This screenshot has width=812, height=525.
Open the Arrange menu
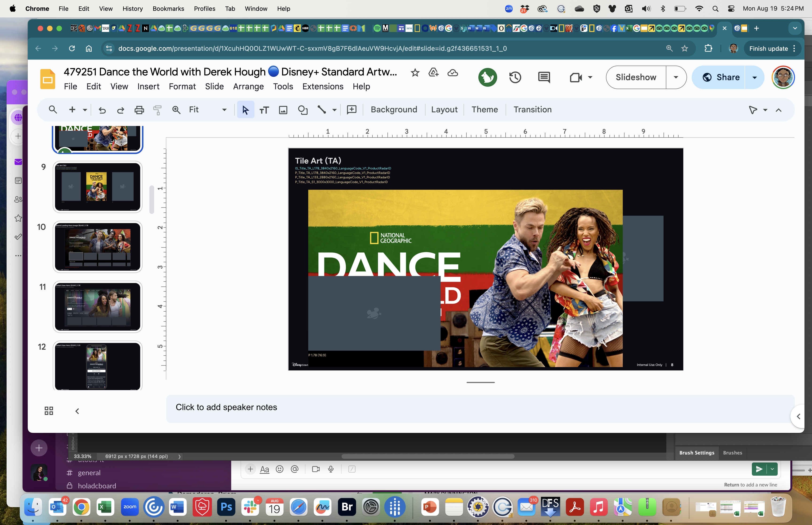coord(248,86)
